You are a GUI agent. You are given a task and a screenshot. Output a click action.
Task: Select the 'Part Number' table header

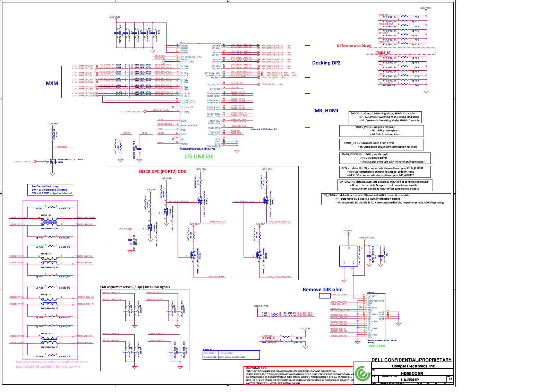click(210, 353)
